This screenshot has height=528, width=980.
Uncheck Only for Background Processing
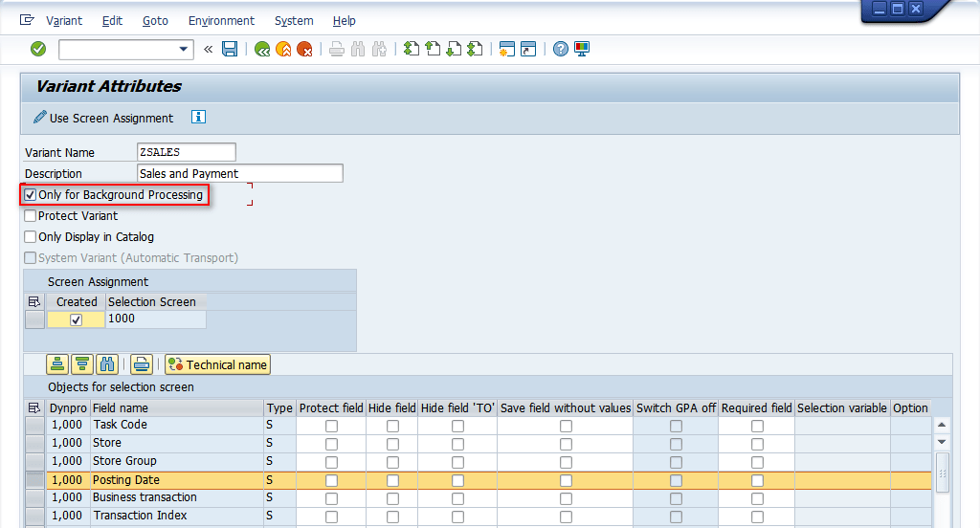tap(31, 195)
